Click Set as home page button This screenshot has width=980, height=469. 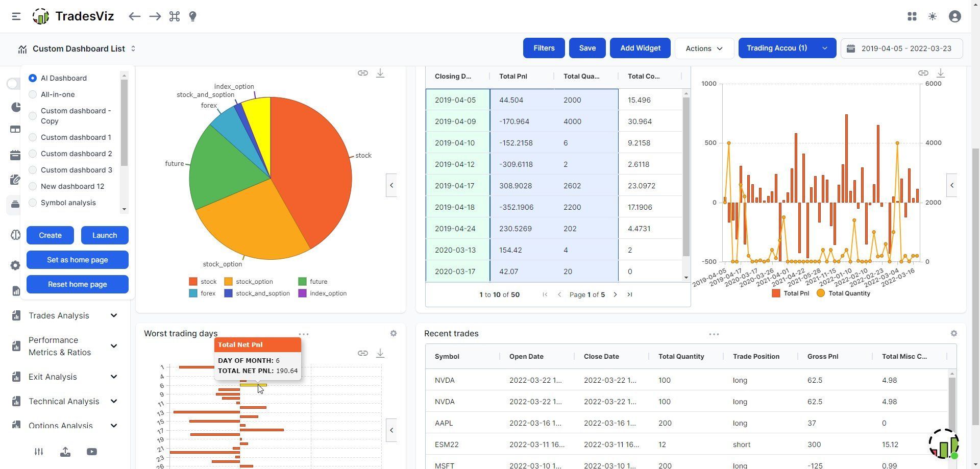(78, 260)
